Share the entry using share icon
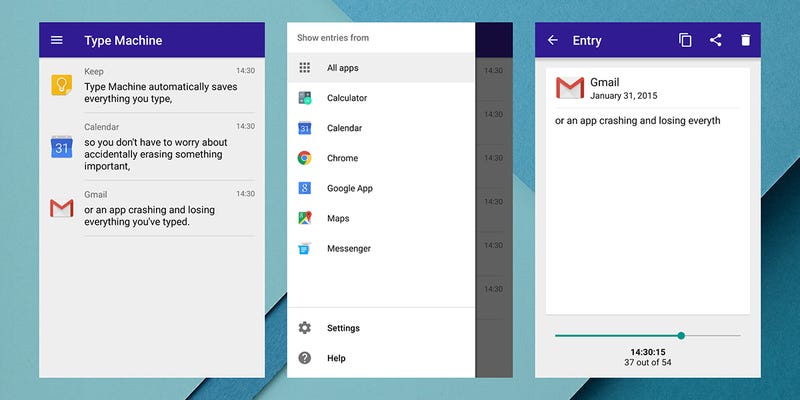Screen dimensions: 800x400 coord(716,40)
